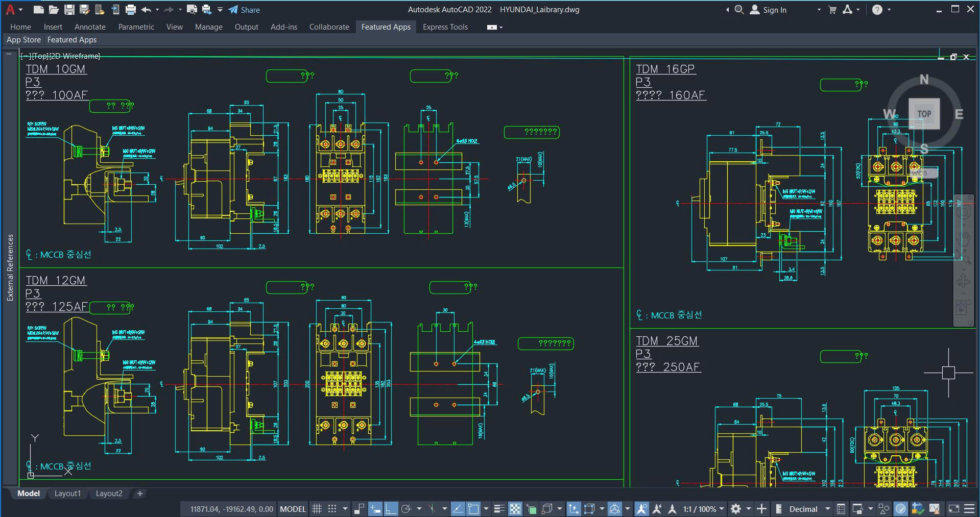Open from Web & Mobile icon
This screenshot has height=517, width=980.
coord(100,9)
